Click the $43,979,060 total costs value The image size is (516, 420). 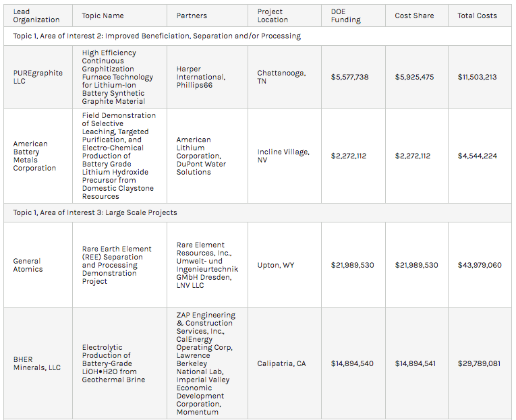pos(480,265)
